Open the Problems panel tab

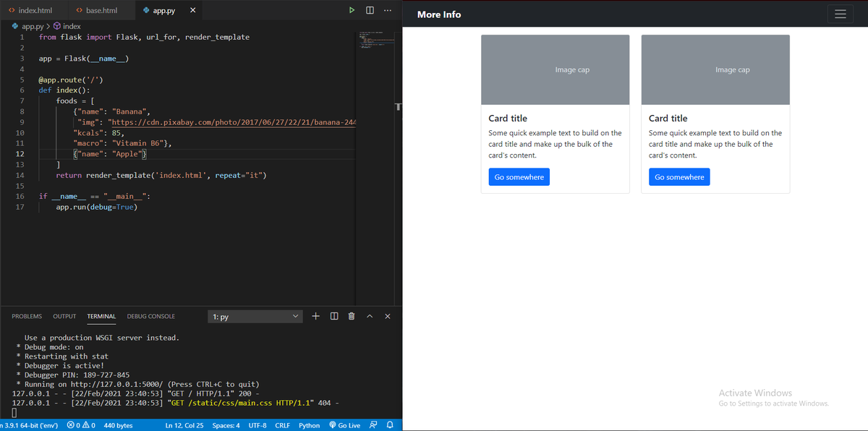(27, 316)
